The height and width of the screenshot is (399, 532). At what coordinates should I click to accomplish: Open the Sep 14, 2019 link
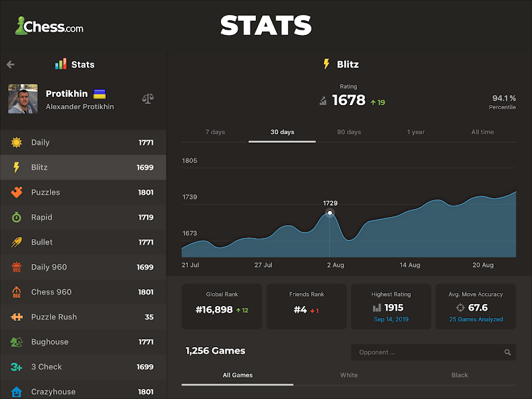(391, 319)
